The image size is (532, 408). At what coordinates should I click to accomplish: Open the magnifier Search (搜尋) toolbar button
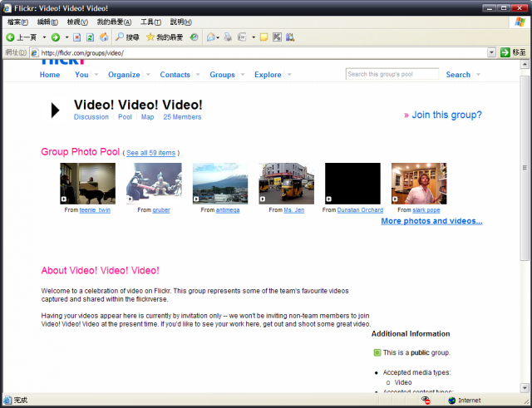(x=127, y=37)
